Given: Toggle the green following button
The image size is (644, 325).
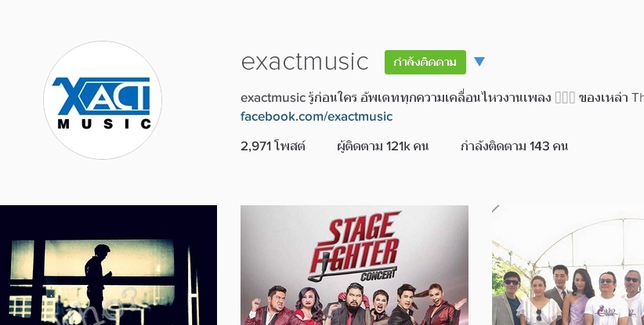Looking at the screenshot, I should click(x=425, y=62).
